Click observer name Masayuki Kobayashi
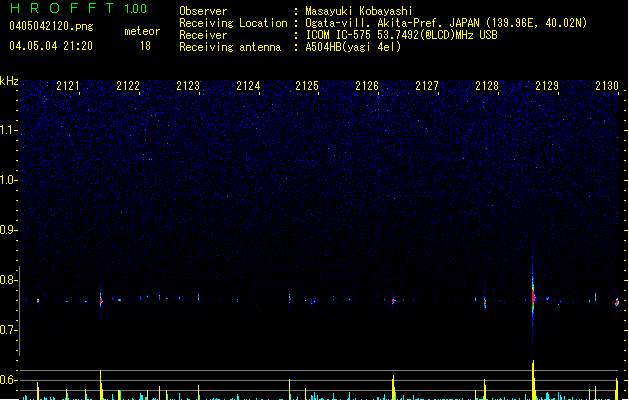629x400 pixels. (359, 11)
